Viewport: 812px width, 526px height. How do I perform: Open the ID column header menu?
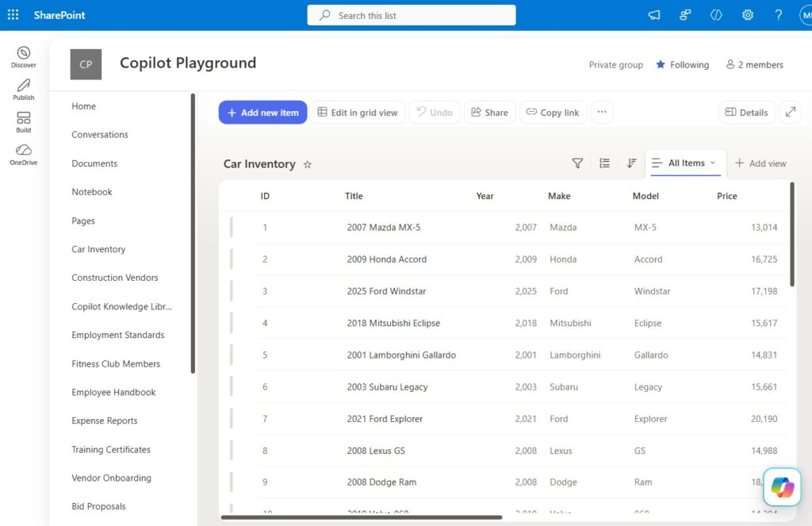point(265,196)
